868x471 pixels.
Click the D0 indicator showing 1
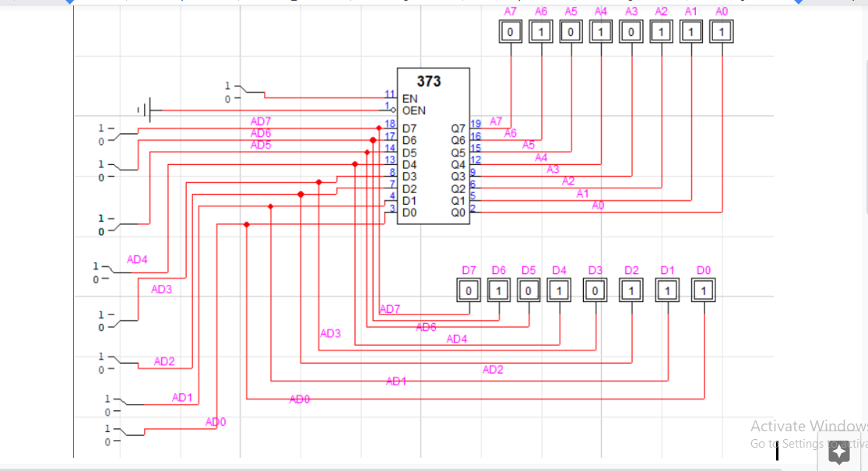tap(702, 290)
